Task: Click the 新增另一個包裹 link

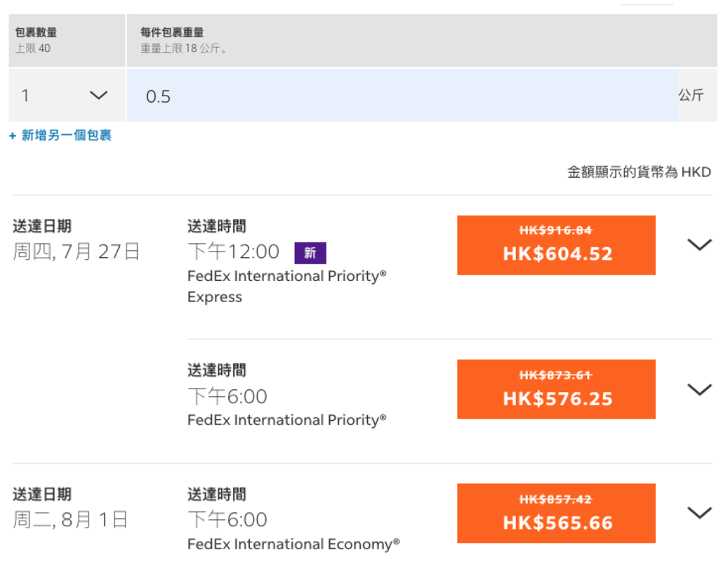Action: pos(60,136)
